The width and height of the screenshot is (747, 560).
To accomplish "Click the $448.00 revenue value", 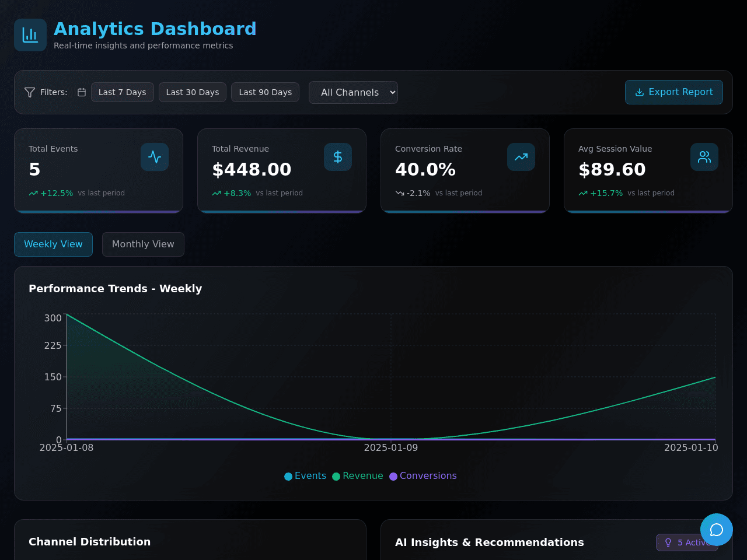I will 252,170.
